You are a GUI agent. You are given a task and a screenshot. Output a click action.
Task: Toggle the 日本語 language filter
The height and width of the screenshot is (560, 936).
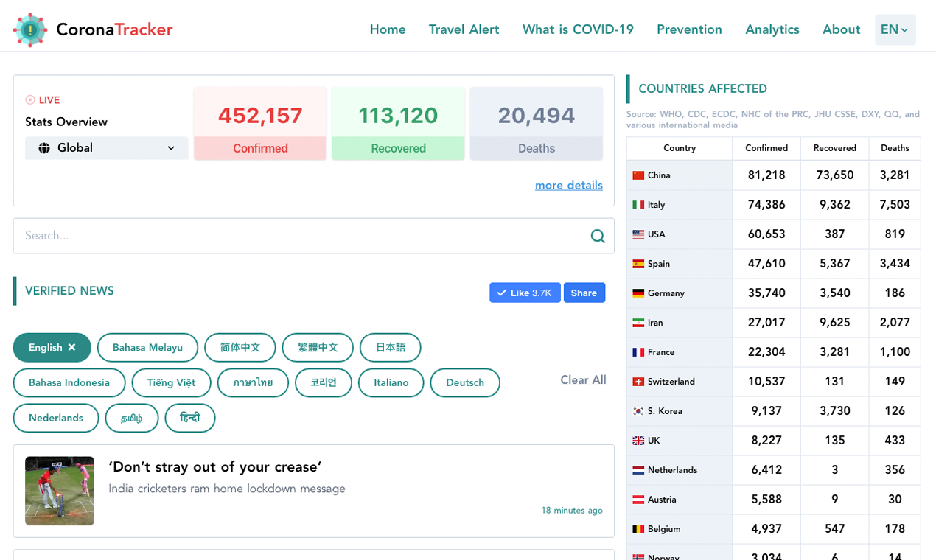coord(391,348)
